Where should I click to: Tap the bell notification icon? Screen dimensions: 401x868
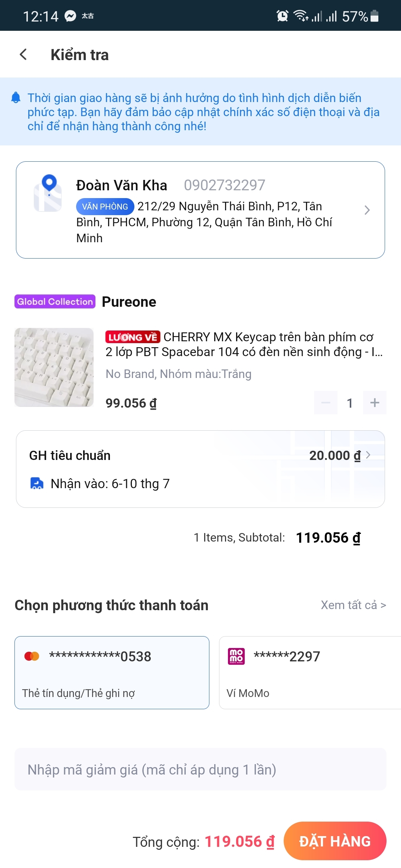click(16, 98)
